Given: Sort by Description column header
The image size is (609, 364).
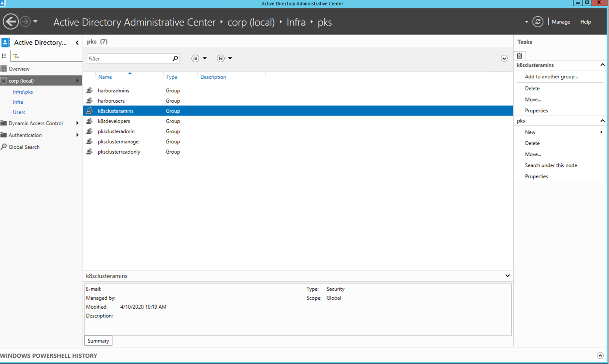Looking at the screenshot, I should [x=213, y=77].
